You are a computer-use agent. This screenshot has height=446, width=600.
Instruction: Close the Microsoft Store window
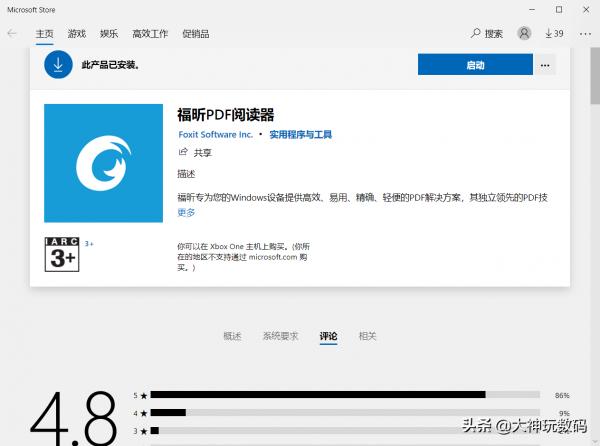coord(586,10)
